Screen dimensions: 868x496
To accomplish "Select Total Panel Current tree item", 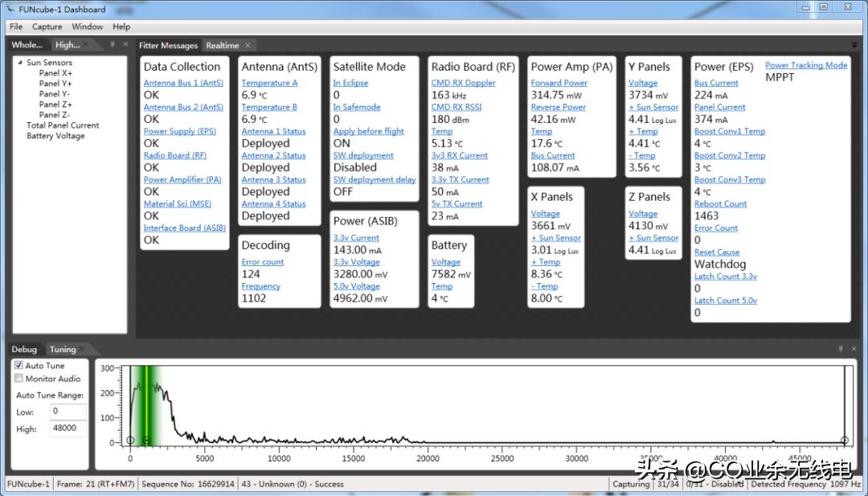I will (63, 125).
